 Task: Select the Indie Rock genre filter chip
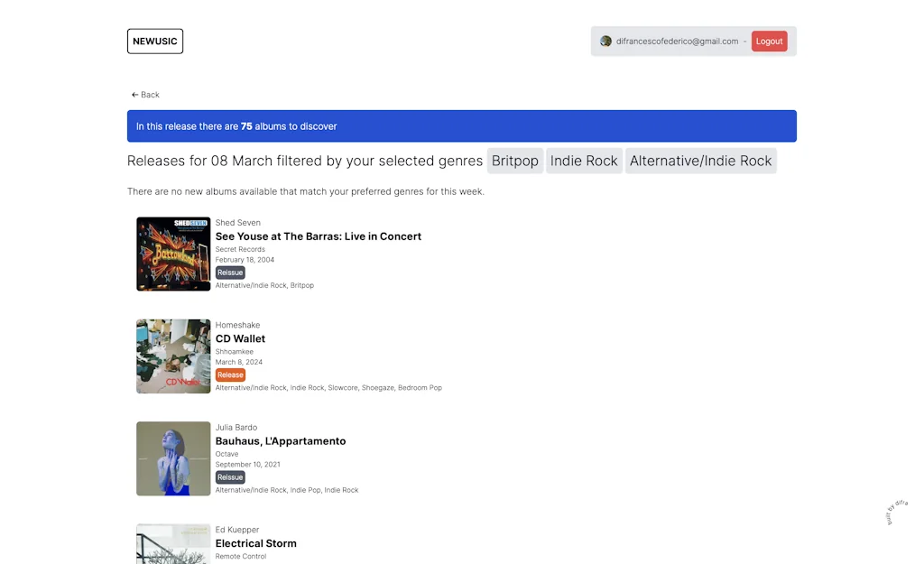pos(584,161)
